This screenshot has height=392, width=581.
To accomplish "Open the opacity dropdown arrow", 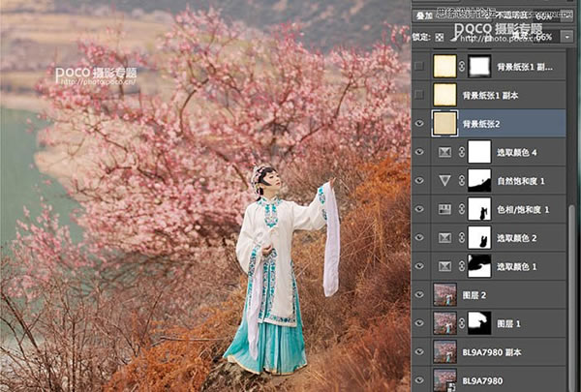I will (567, 15).
